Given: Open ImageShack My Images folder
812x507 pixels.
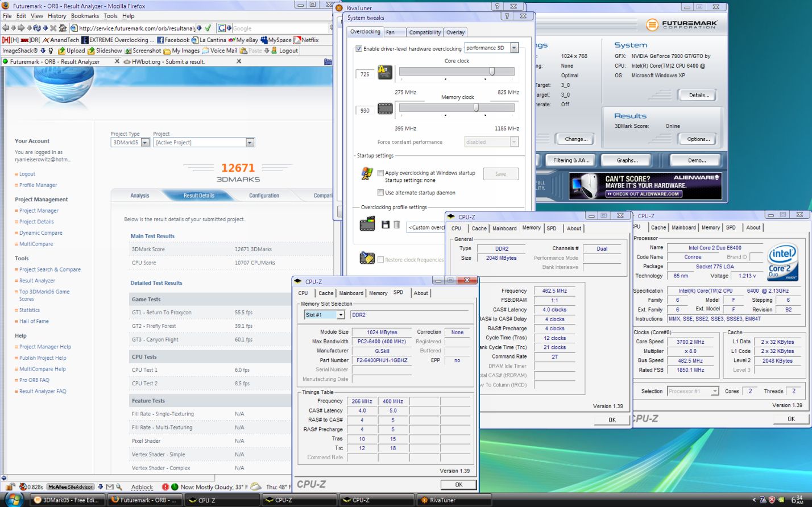Looking at the screenshot, I should [181, 51].
